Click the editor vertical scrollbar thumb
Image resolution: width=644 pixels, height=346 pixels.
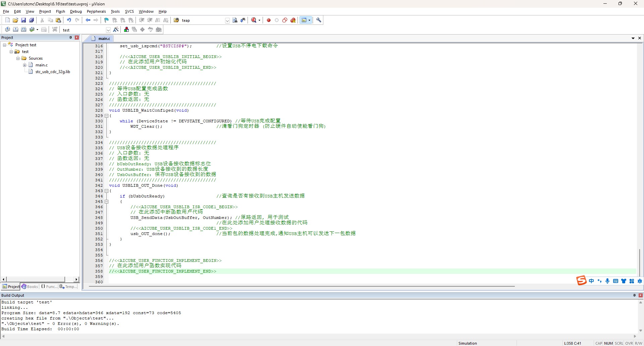640,262
